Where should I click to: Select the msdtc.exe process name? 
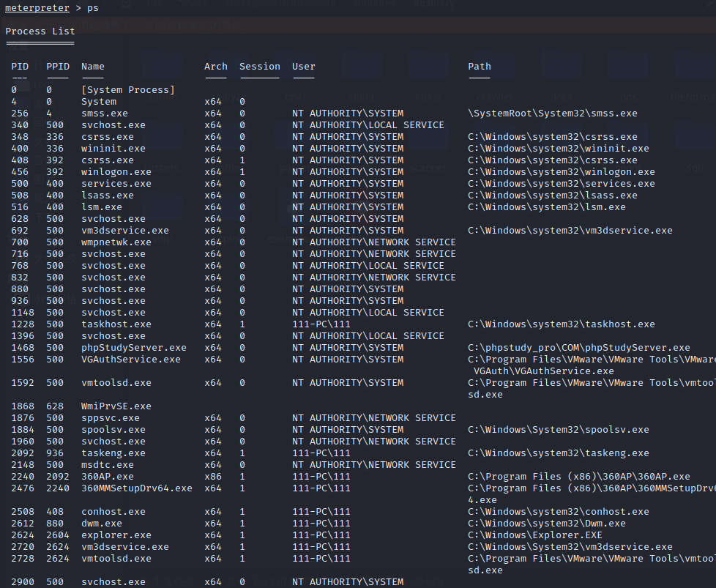108,465
